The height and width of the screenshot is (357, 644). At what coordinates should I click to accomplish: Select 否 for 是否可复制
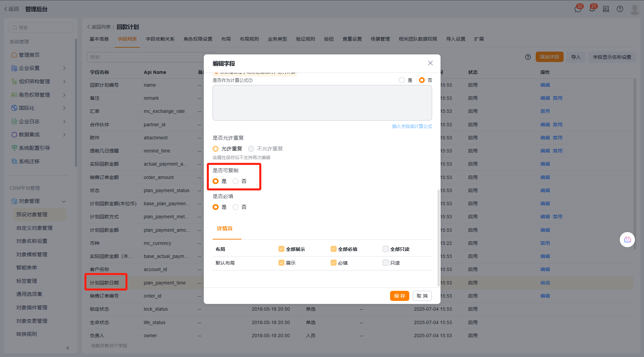(235, 181)
